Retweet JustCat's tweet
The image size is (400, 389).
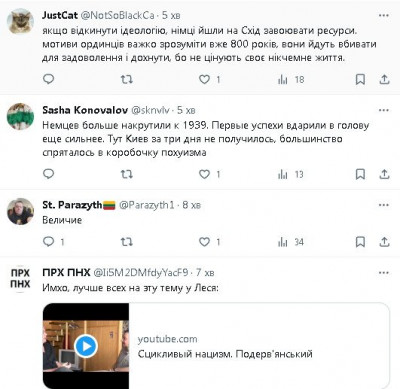tap(126, 79)
